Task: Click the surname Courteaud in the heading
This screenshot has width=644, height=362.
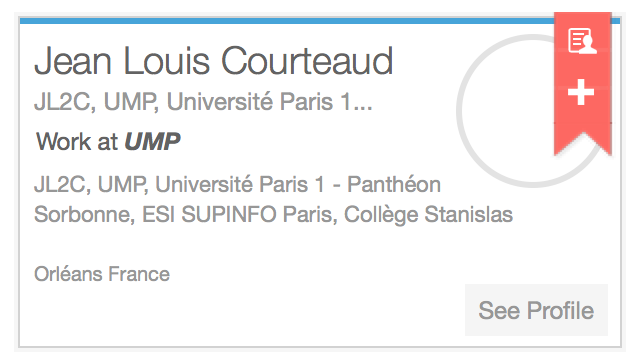Action: (x=307, y=61)
